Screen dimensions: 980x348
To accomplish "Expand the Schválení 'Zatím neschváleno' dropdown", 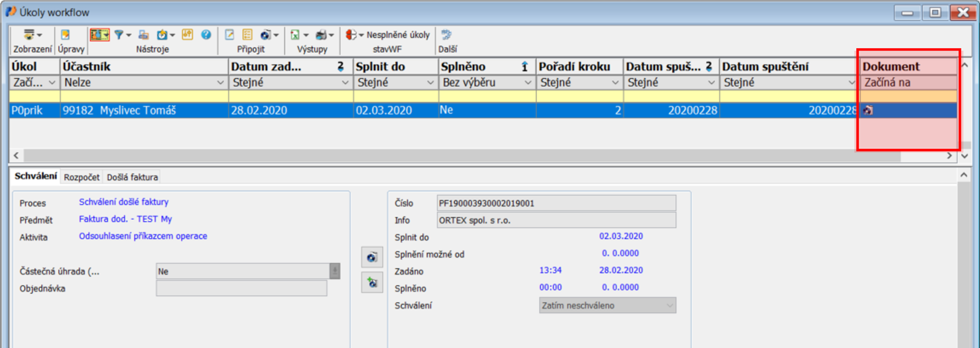I will click(x=669, y=306).
